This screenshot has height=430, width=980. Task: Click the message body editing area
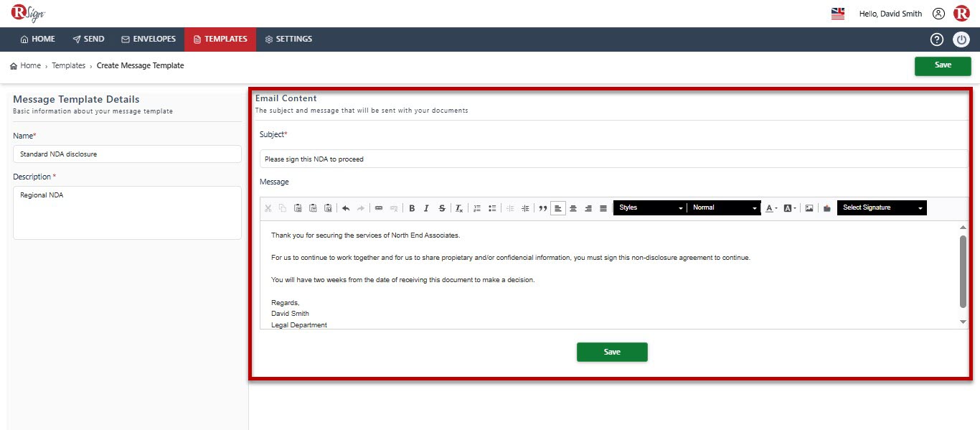pyautogui.click(x=610, y=276)
